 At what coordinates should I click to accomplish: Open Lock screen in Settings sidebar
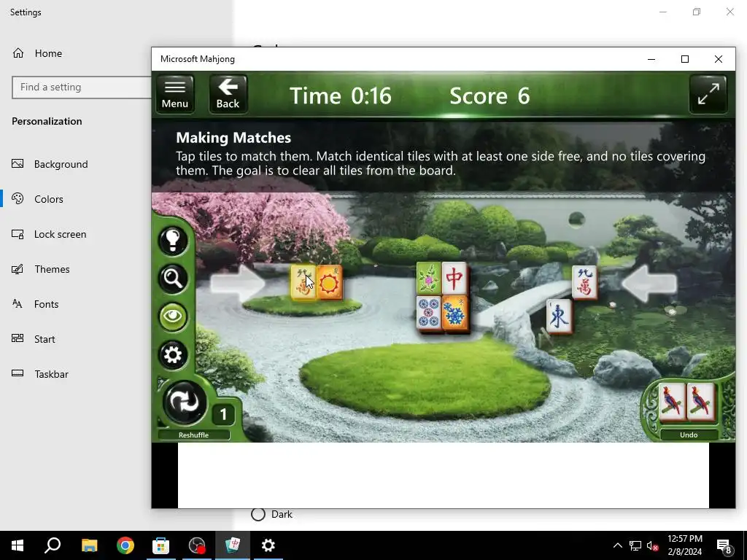point(60,234)
